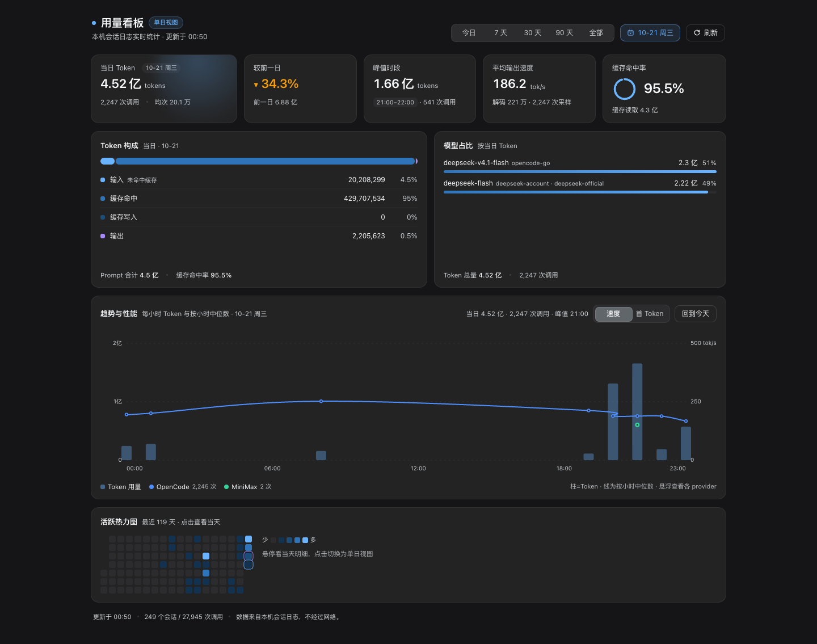Screen dimensions: 817x644
Task: Click Prompt 合计 4.5 亿 summary
Action: click(x=129, y=275)
